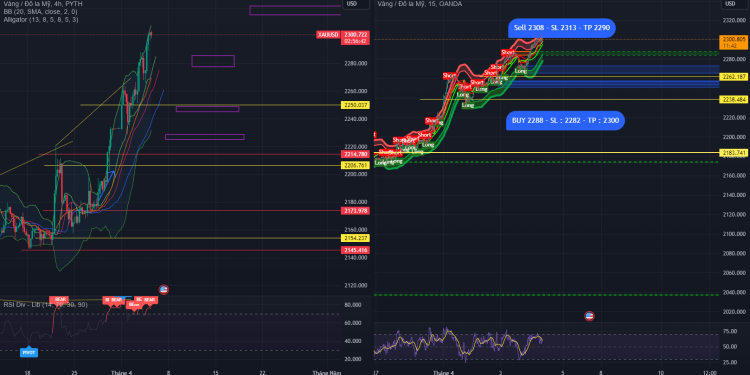Viewport: 750px width, 375px height.
Task: Select the BB (20, SMA, close, 2, 0) indicator legend
Action: tap(41, 11)
